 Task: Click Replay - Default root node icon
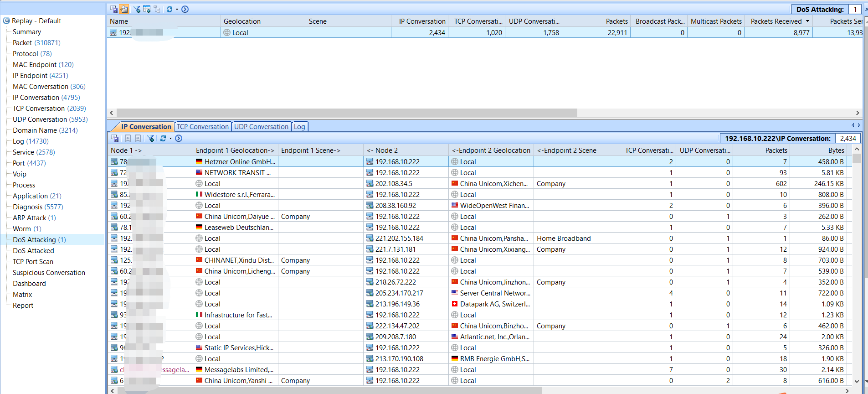coord(6,21)
